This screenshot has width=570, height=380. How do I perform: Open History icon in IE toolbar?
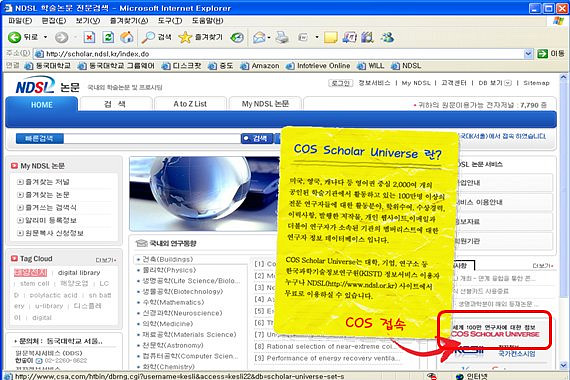click(237, 37)
